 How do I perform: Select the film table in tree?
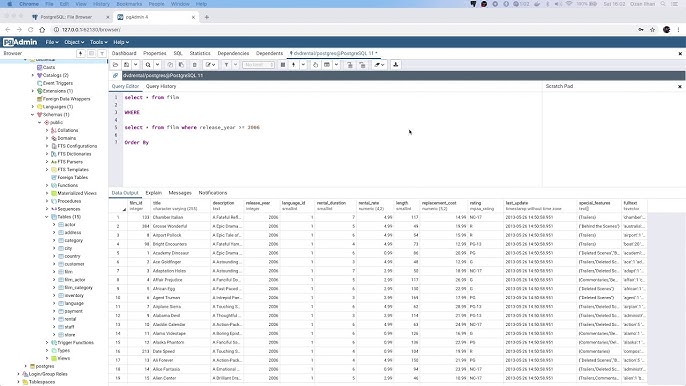(69, 272)
